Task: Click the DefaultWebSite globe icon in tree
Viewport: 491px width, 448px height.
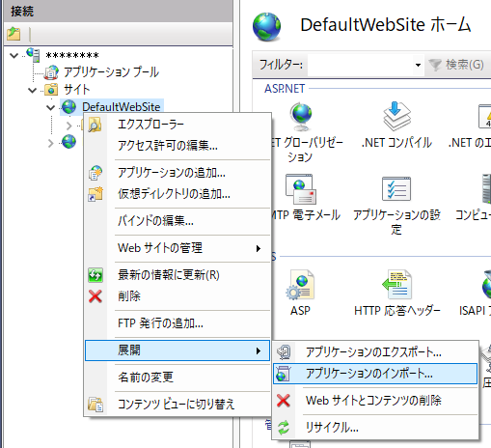Action: (x=68, y=107)
